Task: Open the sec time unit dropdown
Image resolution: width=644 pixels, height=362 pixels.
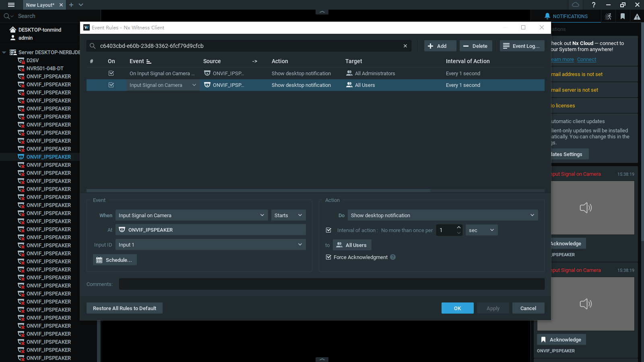Action: (x=482, y=230)
